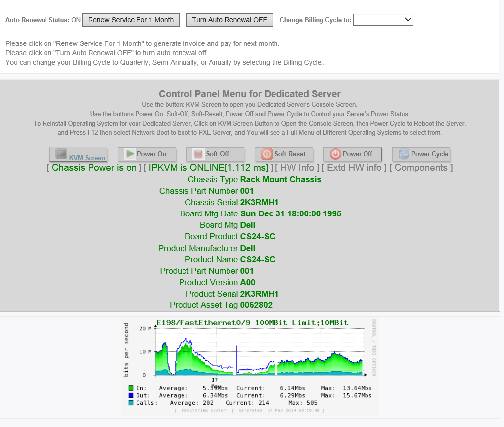Click the Chassis Power is on status
Screen dimensions: 504x427
point(94,168)
